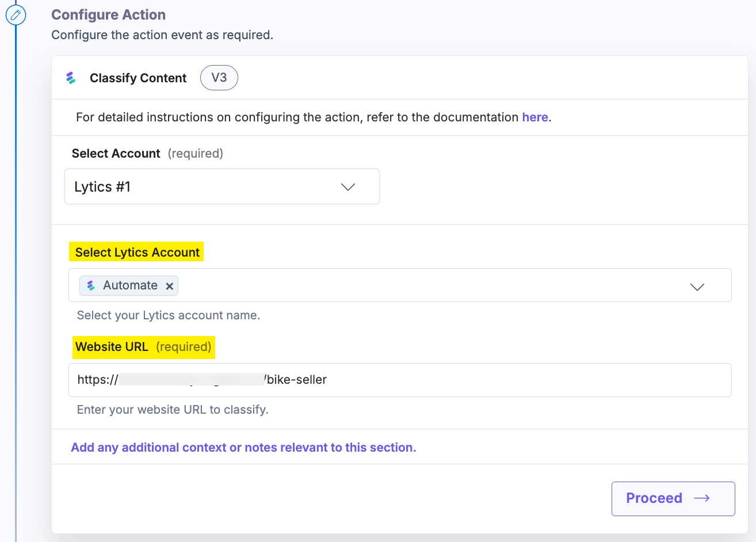Remove the Automate tag with its x
The height and width of the screenshot is (542, 756).
coord(170,286)
